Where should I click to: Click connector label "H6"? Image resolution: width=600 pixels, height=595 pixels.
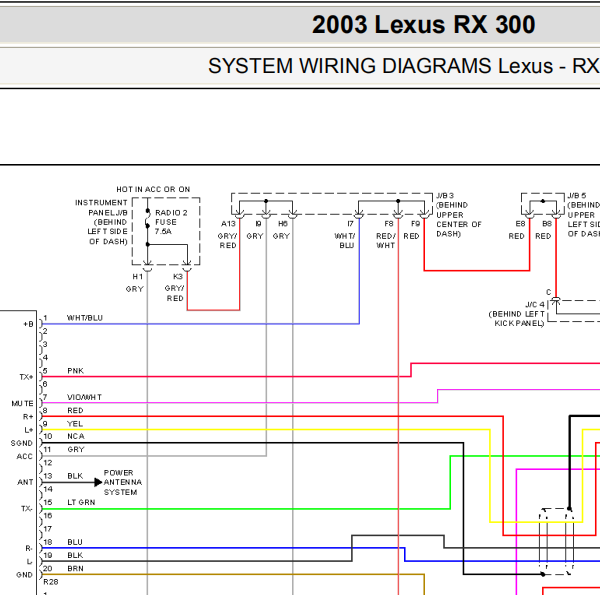tap(283, 224)
